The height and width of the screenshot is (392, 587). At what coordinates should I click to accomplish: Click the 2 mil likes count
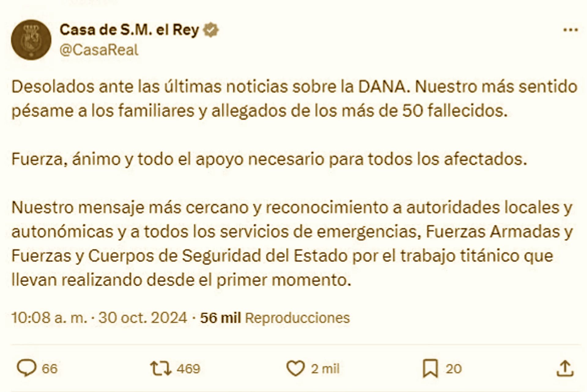point(325,369)
